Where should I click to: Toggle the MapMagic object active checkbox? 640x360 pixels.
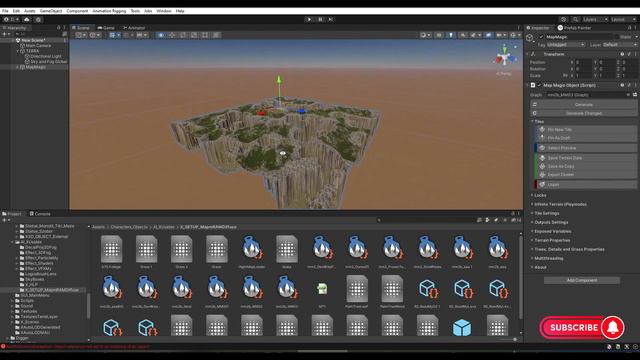pos(541,37)
